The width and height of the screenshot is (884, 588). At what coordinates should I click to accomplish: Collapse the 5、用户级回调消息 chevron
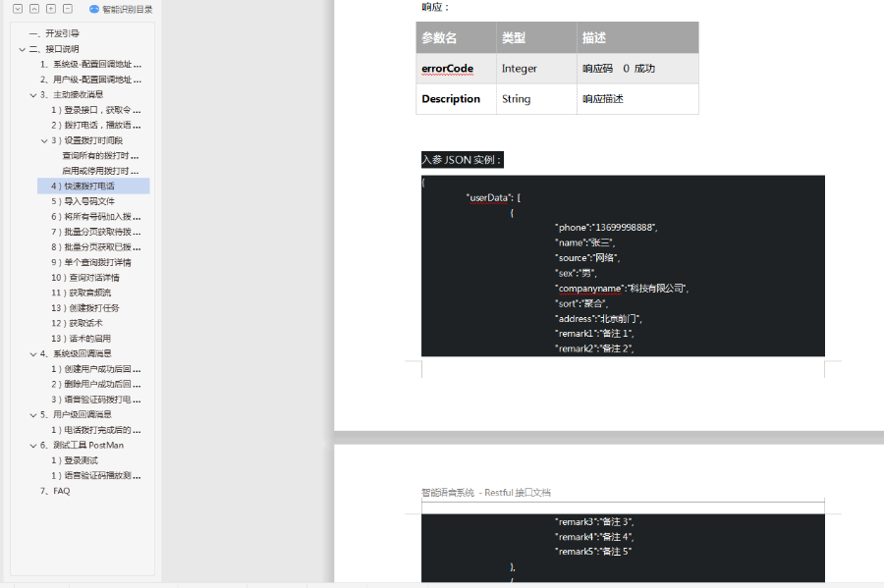pos(33,414)
